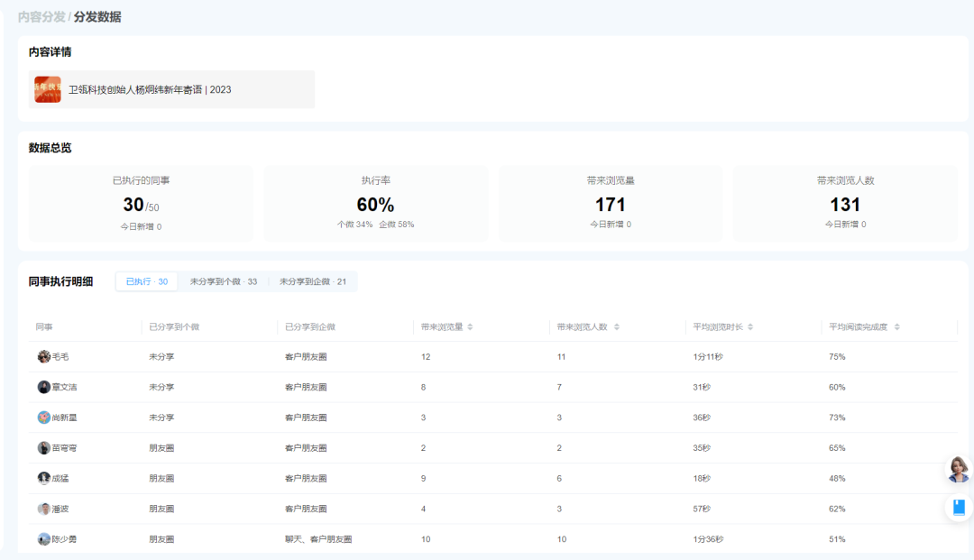Screen dimensions: 974x560
Task: Sort by 带来浏览量 column sort icon
Action: pos(470,326)
